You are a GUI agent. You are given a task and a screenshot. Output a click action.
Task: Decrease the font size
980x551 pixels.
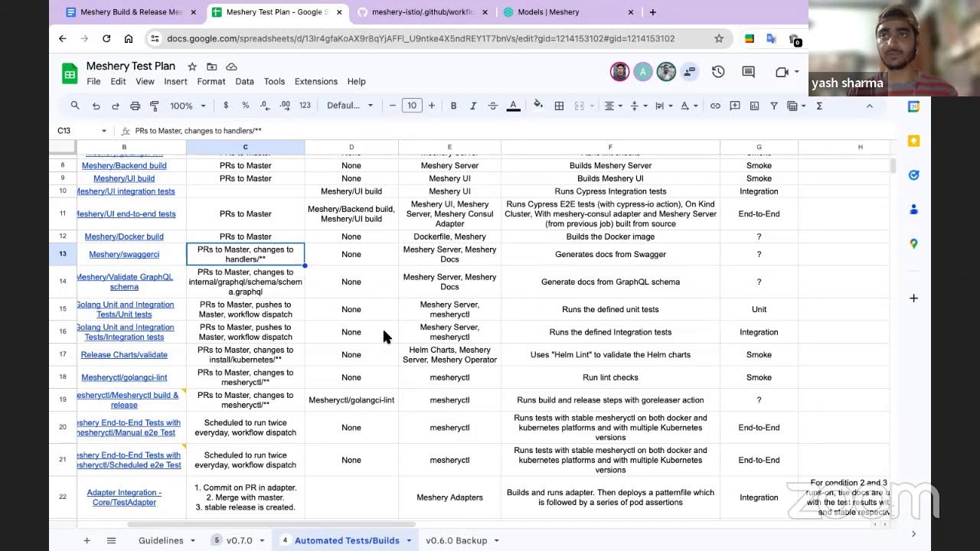(x=393, y=106)
